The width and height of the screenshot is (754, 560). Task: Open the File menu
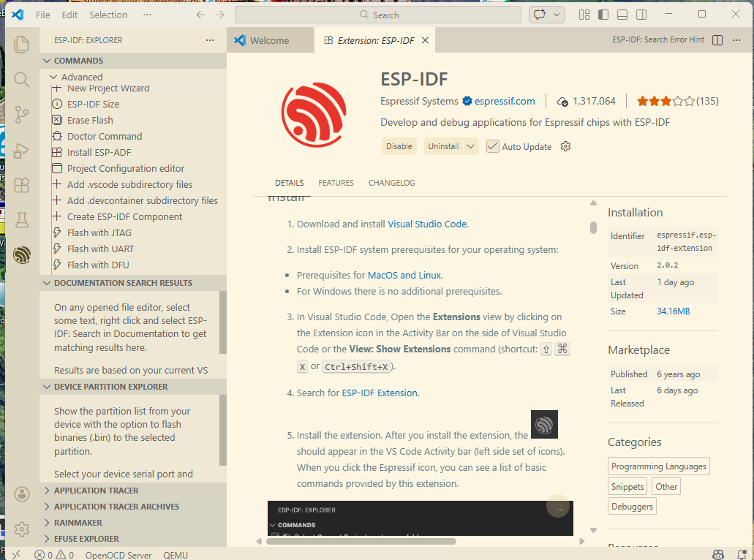pyautogui.click(x=43, y=15)
